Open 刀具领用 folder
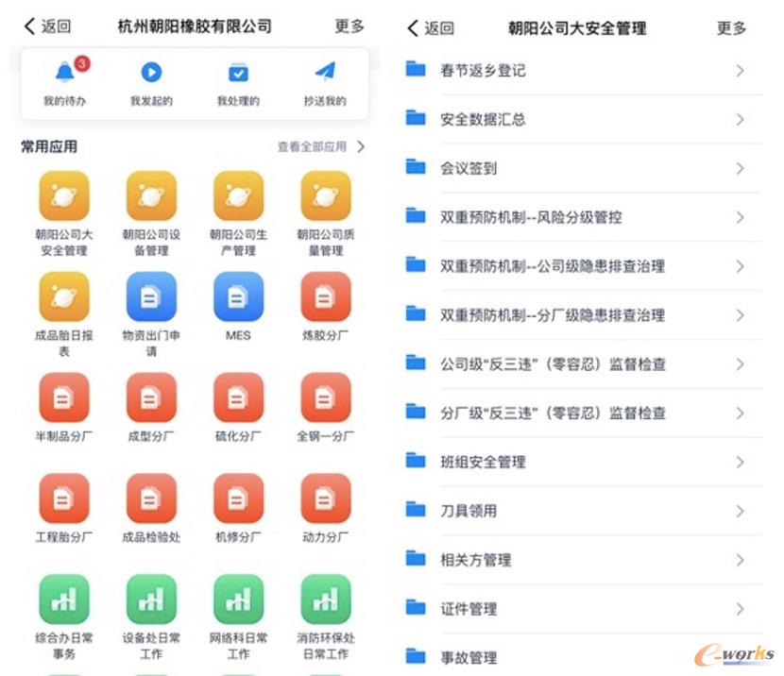The image size is (784, 676). click(583, 511)
